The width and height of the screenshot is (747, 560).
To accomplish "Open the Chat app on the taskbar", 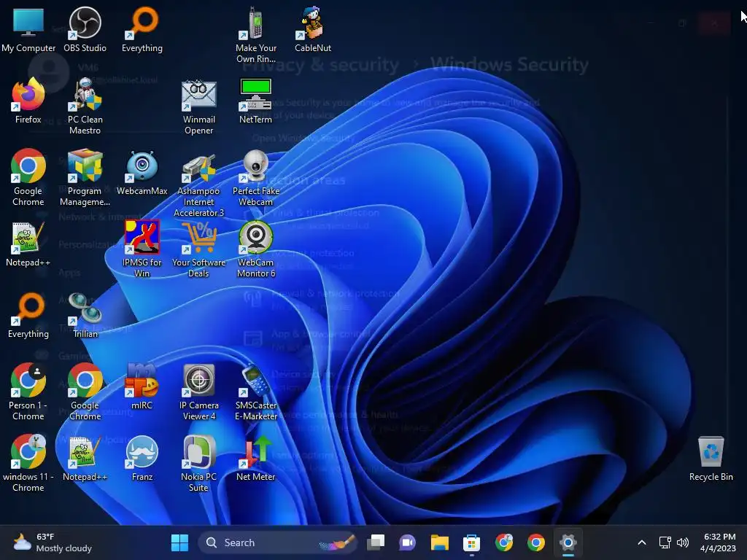I will coord(407,542).
